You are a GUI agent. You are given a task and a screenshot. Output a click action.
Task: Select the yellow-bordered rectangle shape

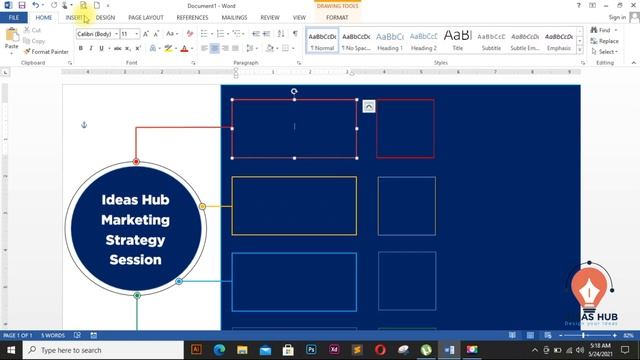[294, 206]
